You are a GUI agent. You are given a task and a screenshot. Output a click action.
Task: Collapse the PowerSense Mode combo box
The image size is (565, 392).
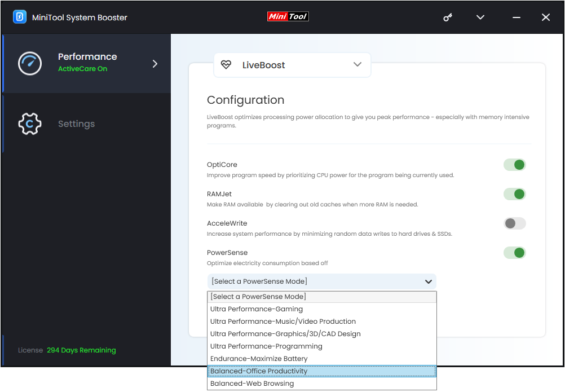pos(322,281)
